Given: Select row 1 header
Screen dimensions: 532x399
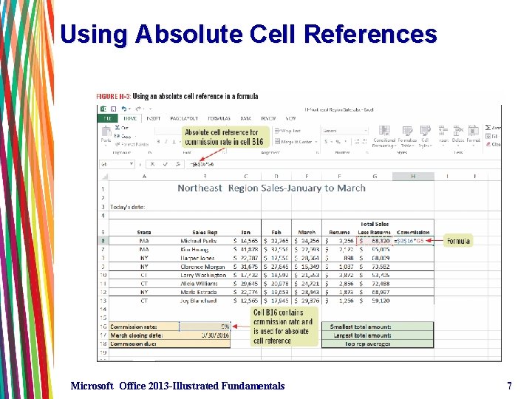Looking at the screenshot, I should click(103, 189).
